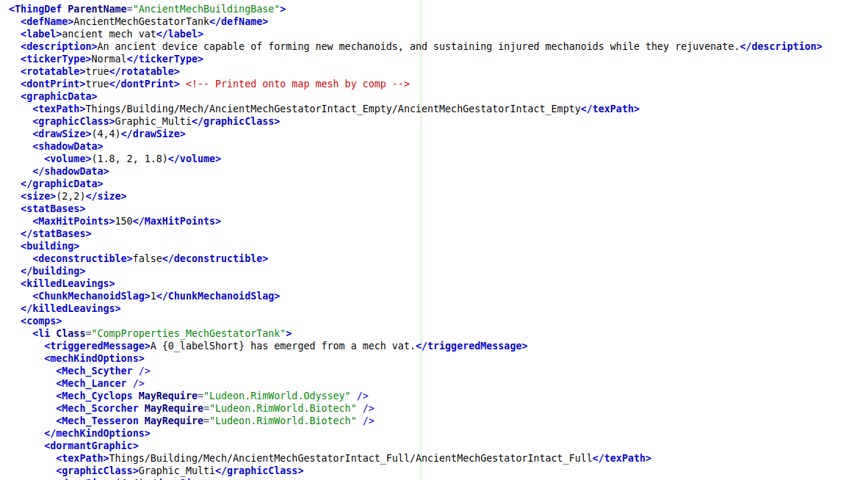This screenshot has width=868, height=480.
Task: Click the opening statBases tag
Action: 53,208
